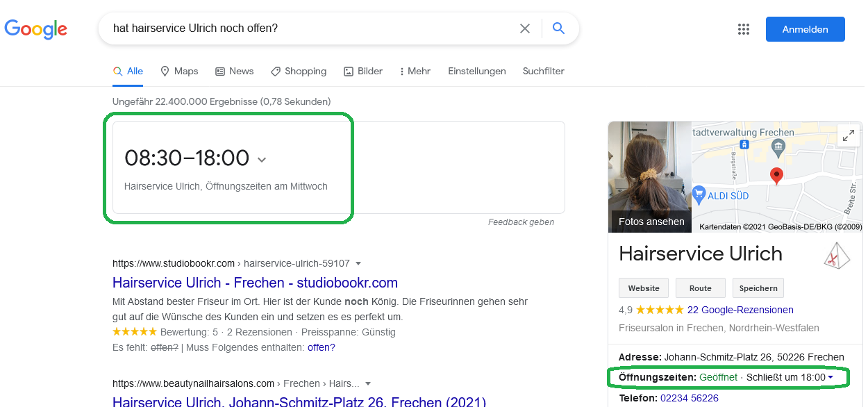Open the Einstellungen menu
Image resolution: width=868 pixels, height=407 pixels.
477,71
